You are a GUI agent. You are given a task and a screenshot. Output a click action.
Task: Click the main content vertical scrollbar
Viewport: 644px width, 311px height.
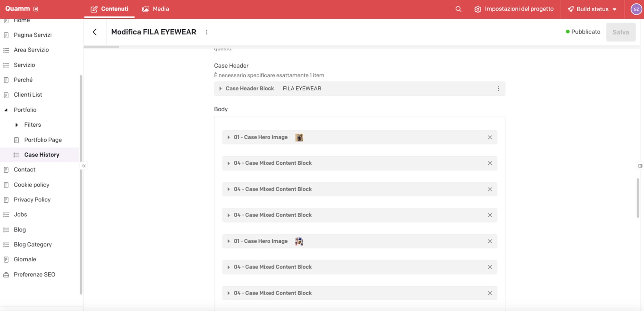(x=638, y=198)
